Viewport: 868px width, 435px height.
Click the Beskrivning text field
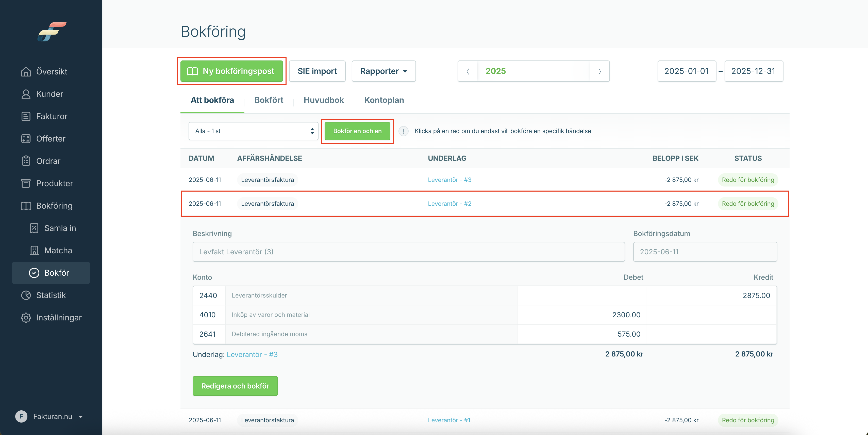[x=408, y=252]
